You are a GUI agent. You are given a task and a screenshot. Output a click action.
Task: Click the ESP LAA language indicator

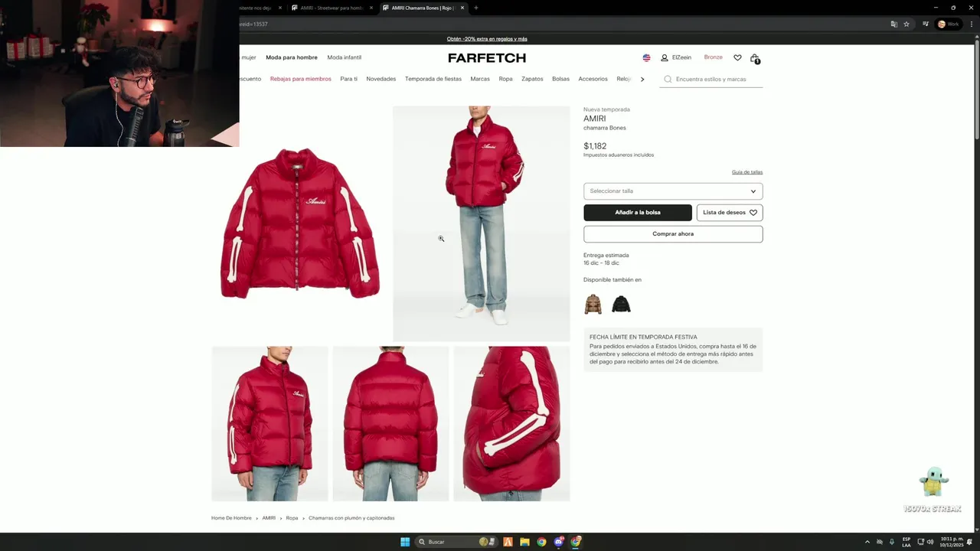coord(906,542)
